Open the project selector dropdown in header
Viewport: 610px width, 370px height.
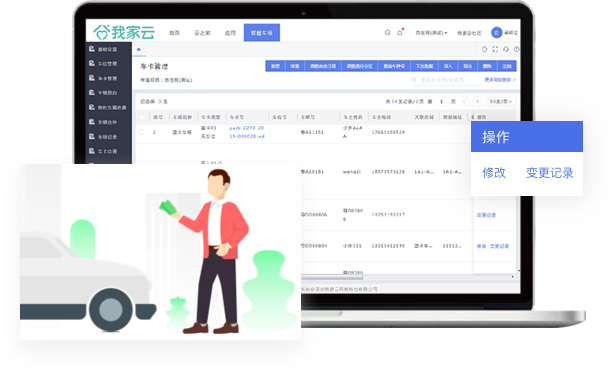[431, 33]
